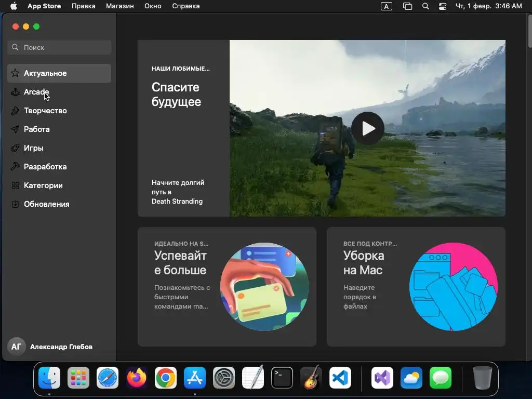This screenshot has height=399, width=532.
Task: Open the Trash in the Dock
Action: click(483, 378)
